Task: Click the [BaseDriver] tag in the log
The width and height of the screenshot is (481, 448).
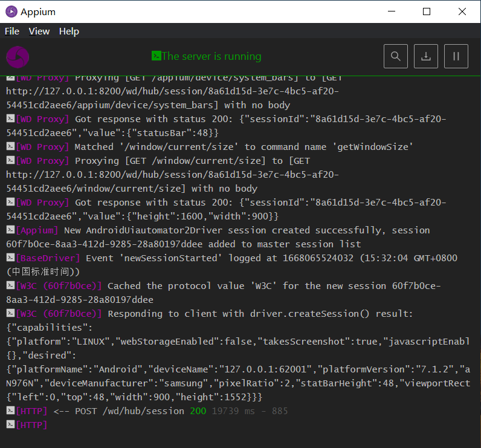Action: (48, 258)
